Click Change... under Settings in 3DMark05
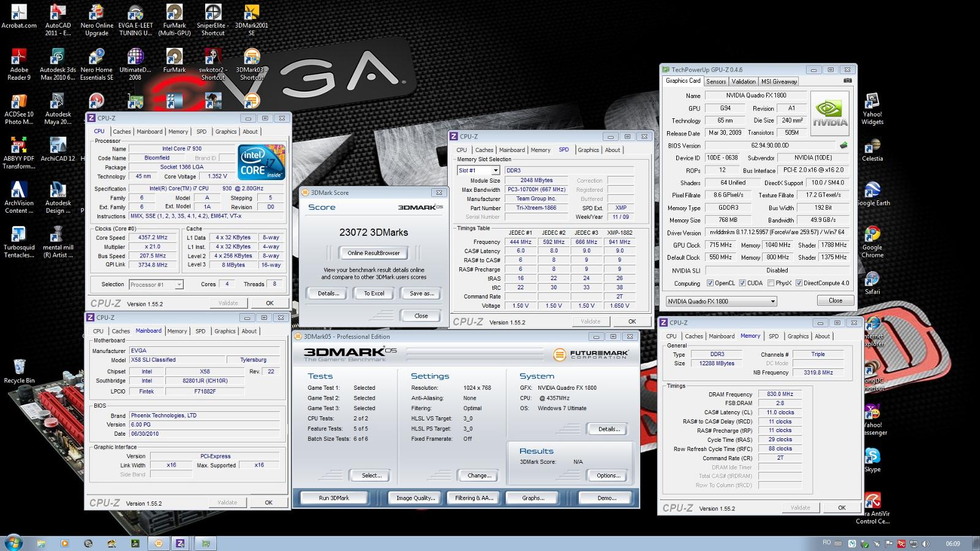This screenshot has width=980, height=551. (479, 476)
